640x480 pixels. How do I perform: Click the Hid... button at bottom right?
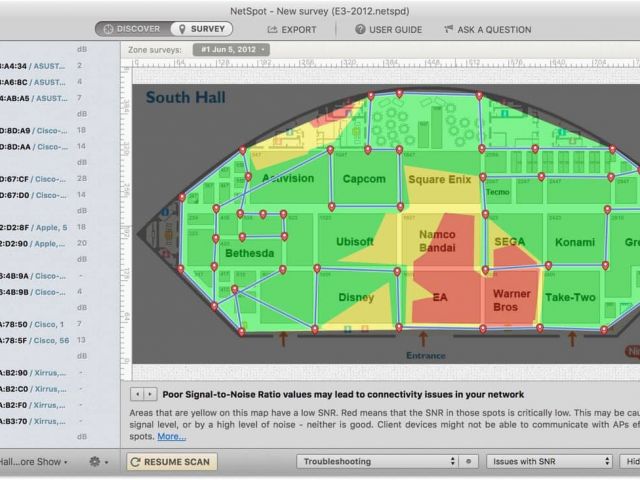tap(630, 462)
